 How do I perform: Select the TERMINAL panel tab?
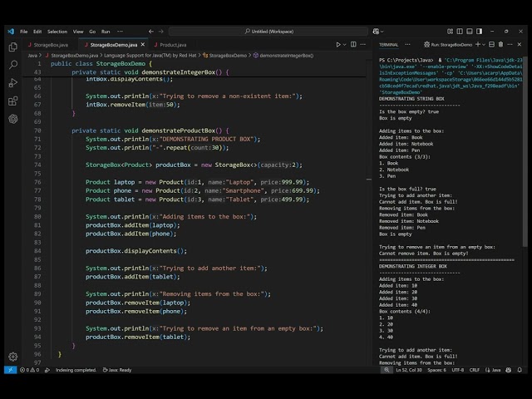pyautogui.click(x=388, y=45)
